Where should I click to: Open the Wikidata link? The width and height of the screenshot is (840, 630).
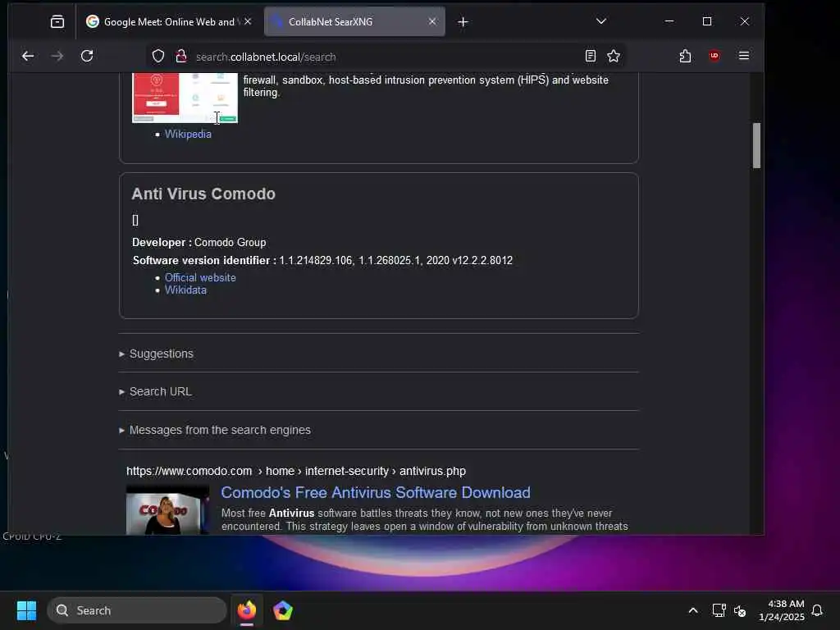pos(185,290)
